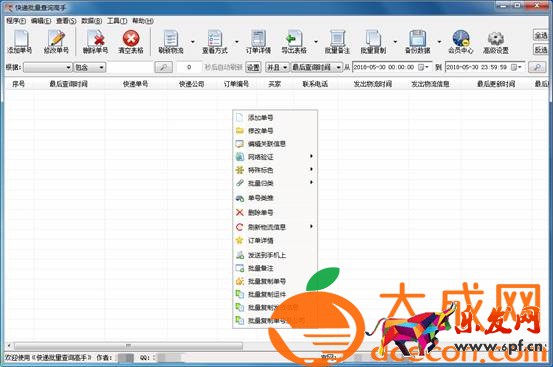Select 发送到手机上 in the context menu
553x367 pixels.
(275, 255)
